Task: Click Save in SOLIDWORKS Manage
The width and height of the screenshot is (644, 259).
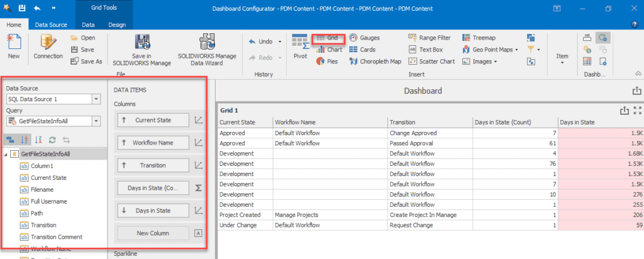Action: (x=142, y=50)
